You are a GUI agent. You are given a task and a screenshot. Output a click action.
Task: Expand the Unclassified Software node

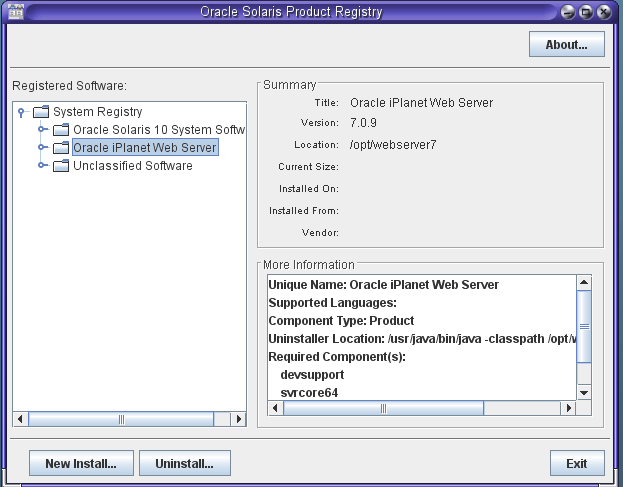(42, 166)
